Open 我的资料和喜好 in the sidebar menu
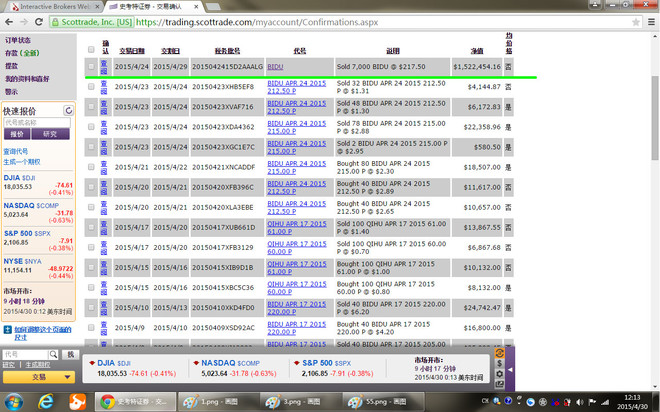Viewport: 660px width, 412px height. [27, 79]
